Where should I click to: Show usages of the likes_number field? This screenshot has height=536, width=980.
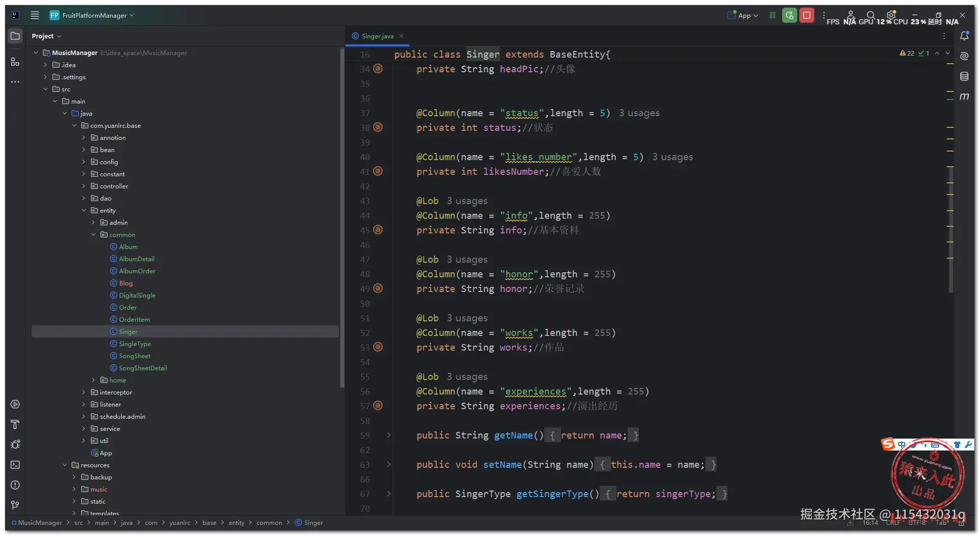673,157
